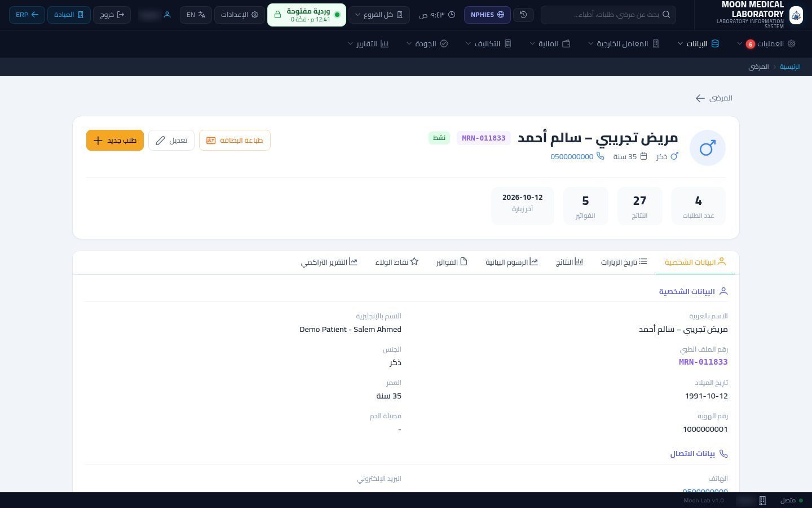
Task: Click the chevron on the كل الفروع dropdown
Action: coord(357,15)
